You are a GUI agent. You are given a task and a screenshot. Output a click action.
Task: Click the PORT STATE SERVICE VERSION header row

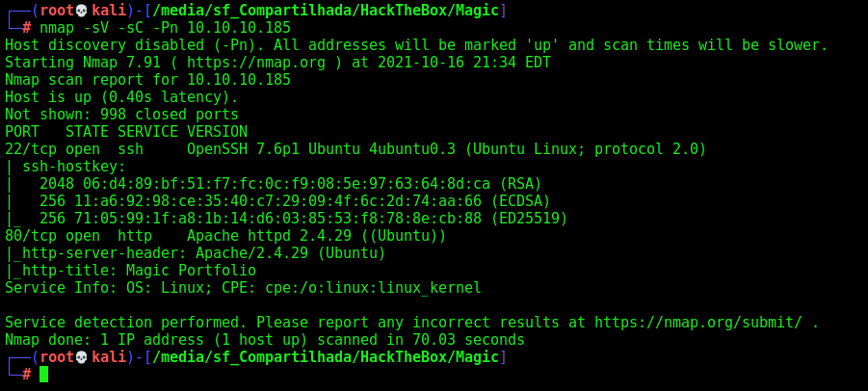tap(126, 132)
